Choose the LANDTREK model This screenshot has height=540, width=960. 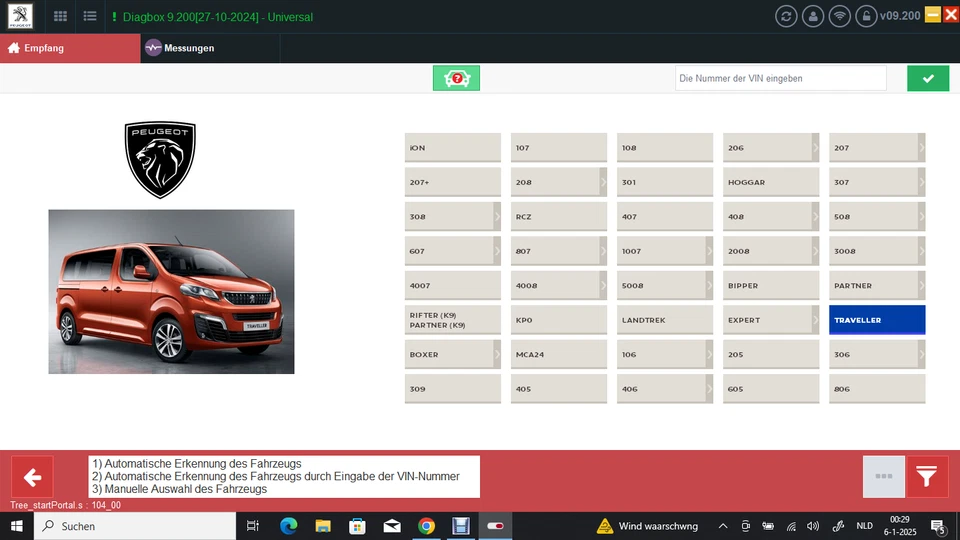click(665, 320)
